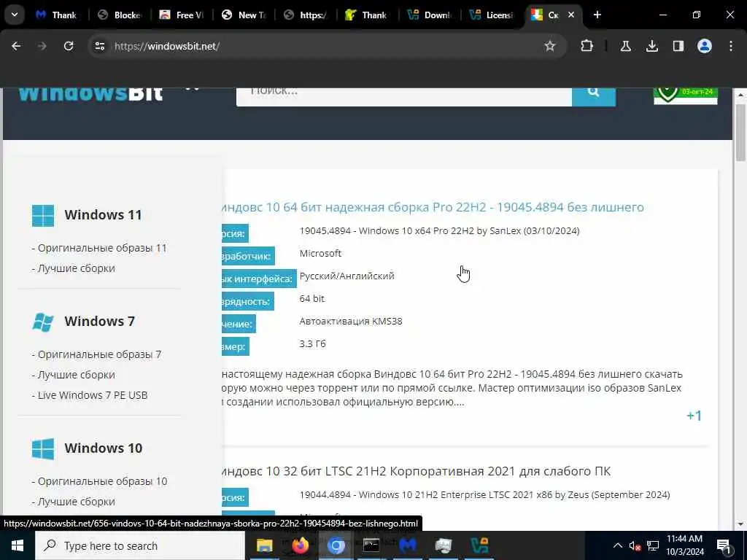Reload the page with refresh icon

click(x=69, y=46)
